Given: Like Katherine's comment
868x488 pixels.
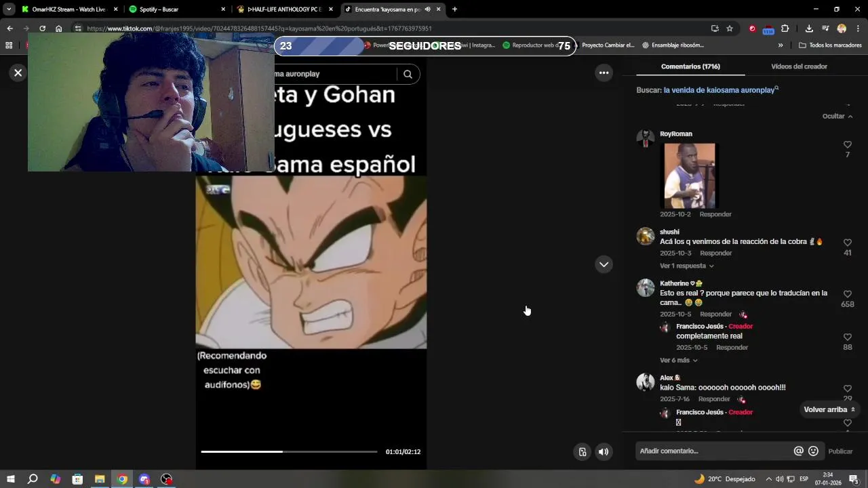Looking at the screenshot, I should click(847, 294).
